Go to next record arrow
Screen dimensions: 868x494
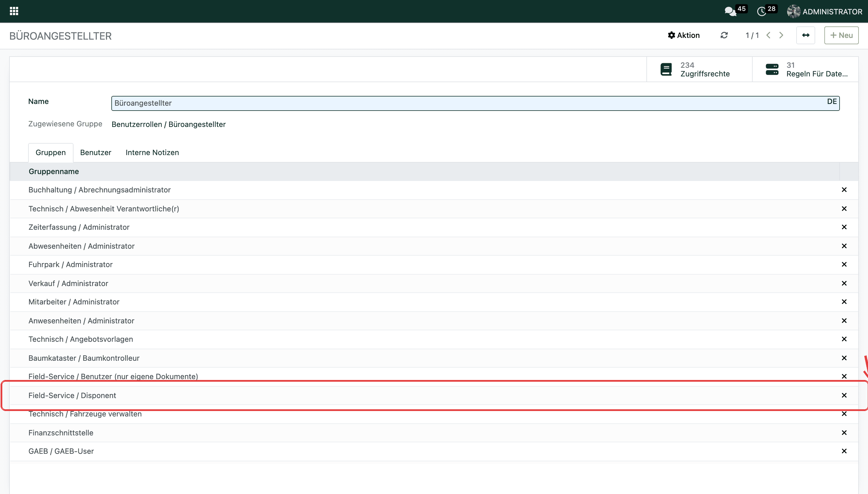781,35
